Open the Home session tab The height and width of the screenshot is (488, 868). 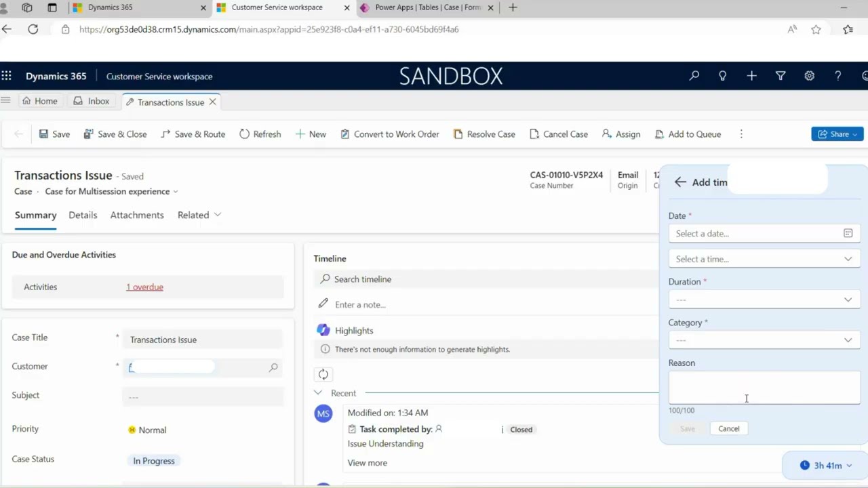[39, 101]
